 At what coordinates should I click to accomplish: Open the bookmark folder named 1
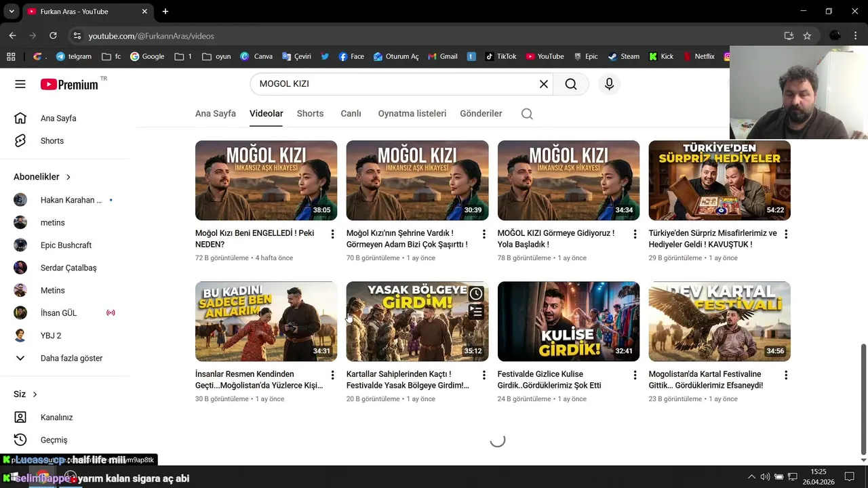click(x=183, y=56)
